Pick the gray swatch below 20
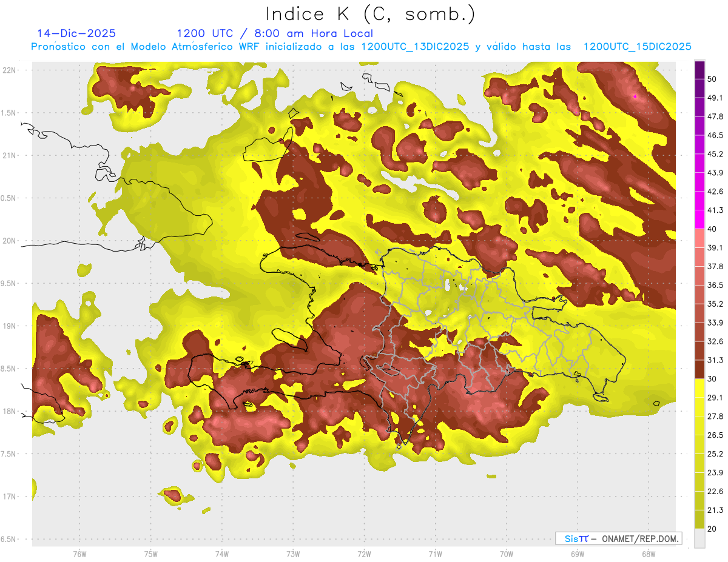 click(x=699, y=538)
